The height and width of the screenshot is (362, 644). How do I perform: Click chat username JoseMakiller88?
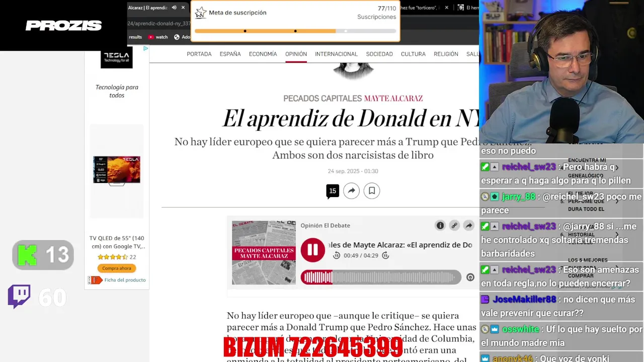[524, 300]
